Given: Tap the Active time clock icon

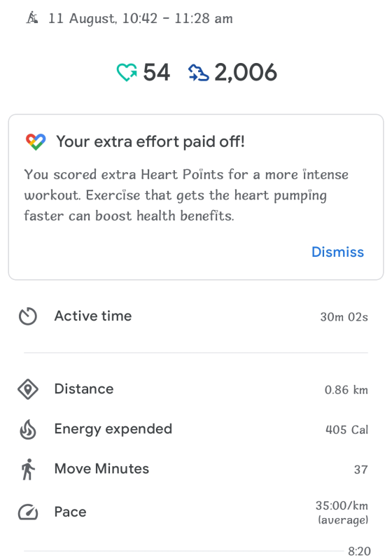Looking at the screenshot, I should pos(28,316).
